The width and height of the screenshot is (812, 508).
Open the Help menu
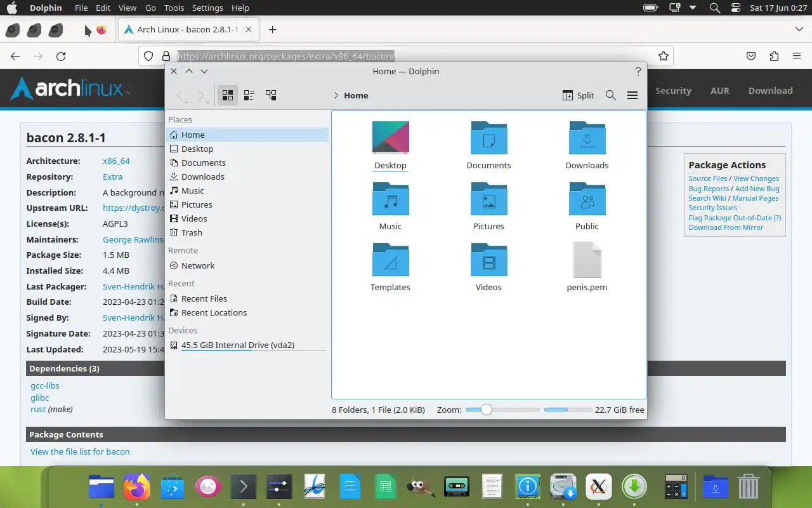(240, 8)
